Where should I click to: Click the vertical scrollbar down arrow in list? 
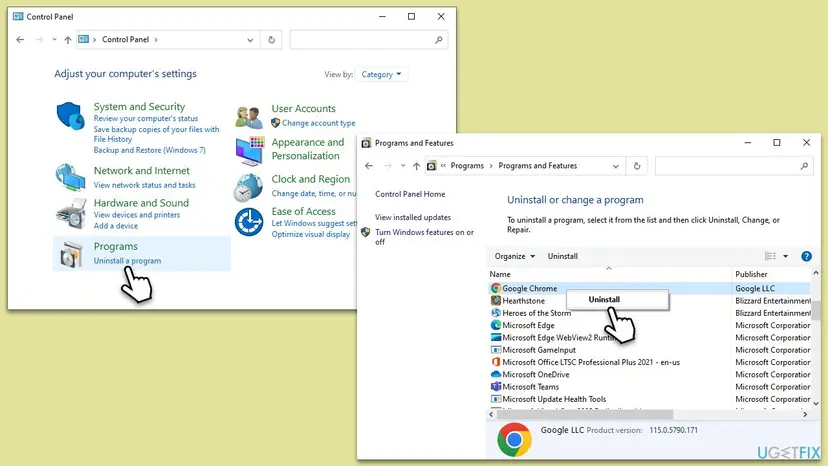pyautogui.click(x=816, y=404)
